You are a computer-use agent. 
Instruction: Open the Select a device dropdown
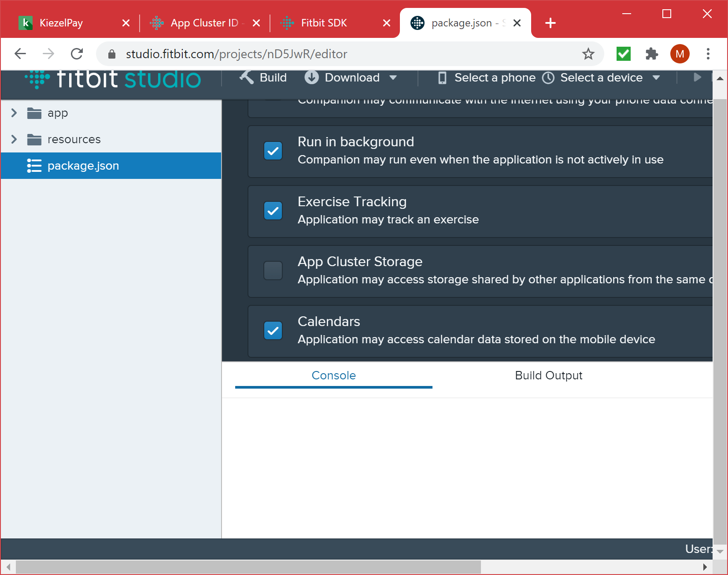click(656, 78)
